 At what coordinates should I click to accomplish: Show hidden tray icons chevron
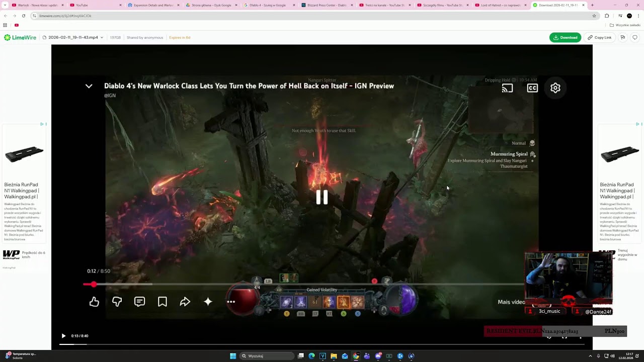coord(590,356)
